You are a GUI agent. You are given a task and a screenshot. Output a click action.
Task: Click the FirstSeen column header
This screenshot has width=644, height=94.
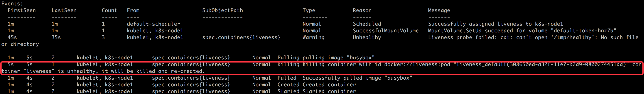pyautogui.click(x=22, y=10)
